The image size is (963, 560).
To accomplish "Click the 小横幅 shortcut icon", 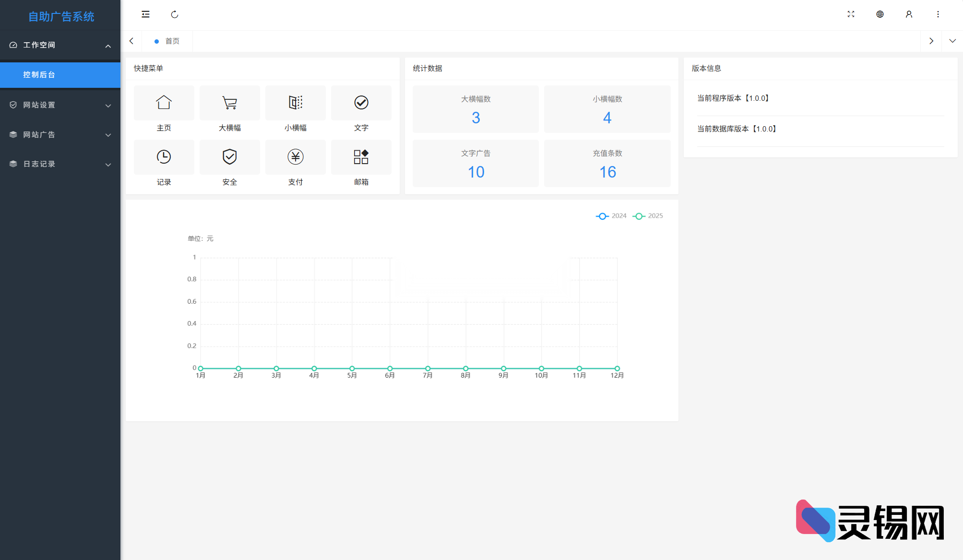I will point(296,103).
